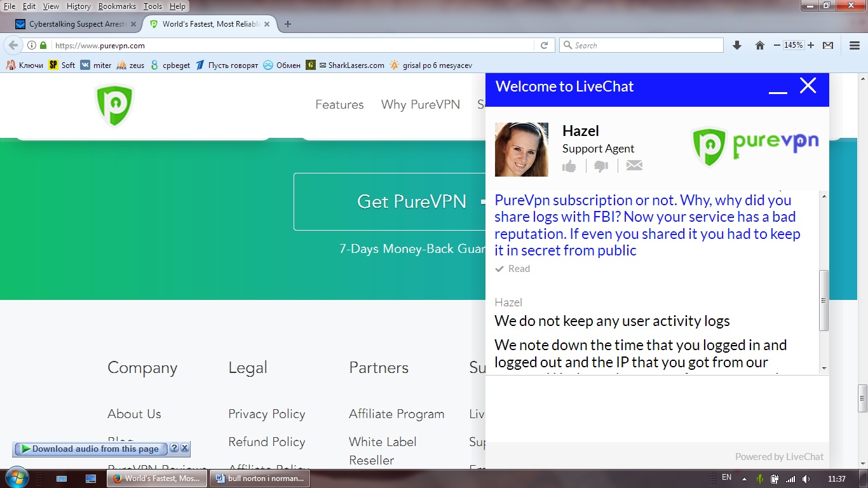Open the Gmail toolbar icon
868x488 pixels.
828,45
